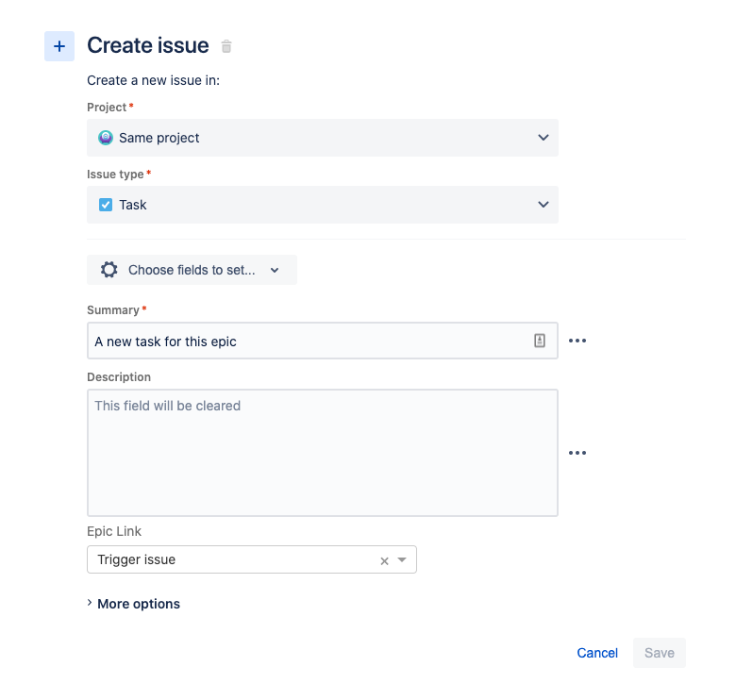Click the Create issue heading

point(148,45)
